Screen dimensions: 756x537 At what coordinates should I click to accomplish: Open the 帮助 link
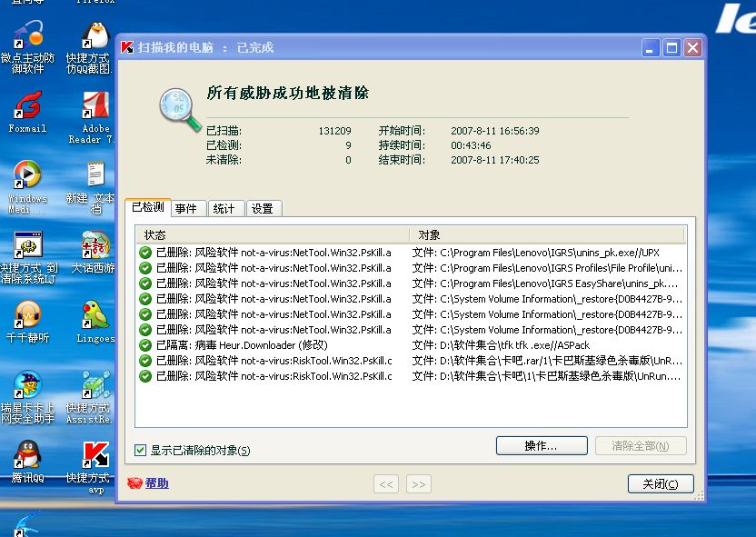point(156,483)
